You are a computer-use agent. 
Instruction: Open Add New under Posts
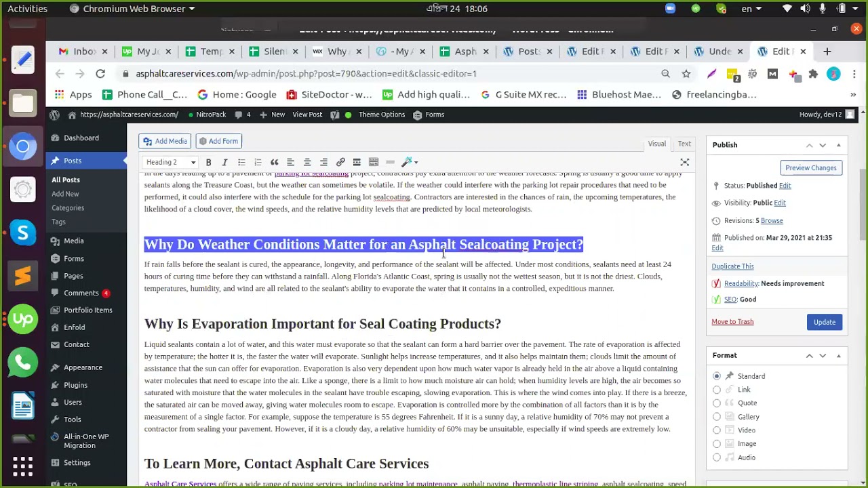[x=65, y=194]
